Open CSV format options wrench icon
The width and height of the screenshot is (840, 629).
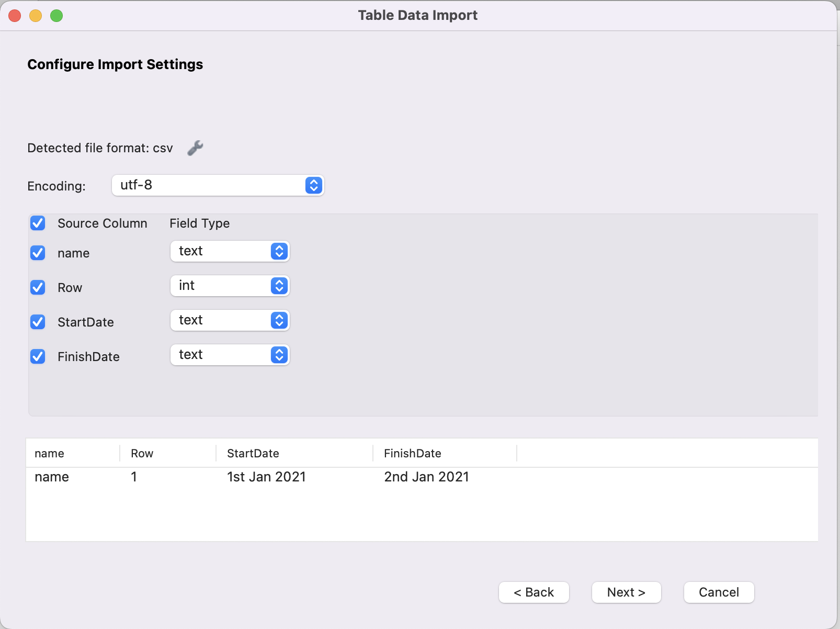click(196, 148)
